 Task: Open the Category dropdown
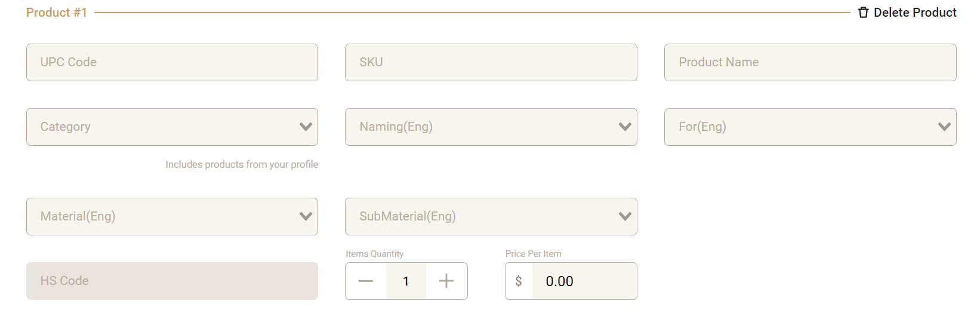161,127
